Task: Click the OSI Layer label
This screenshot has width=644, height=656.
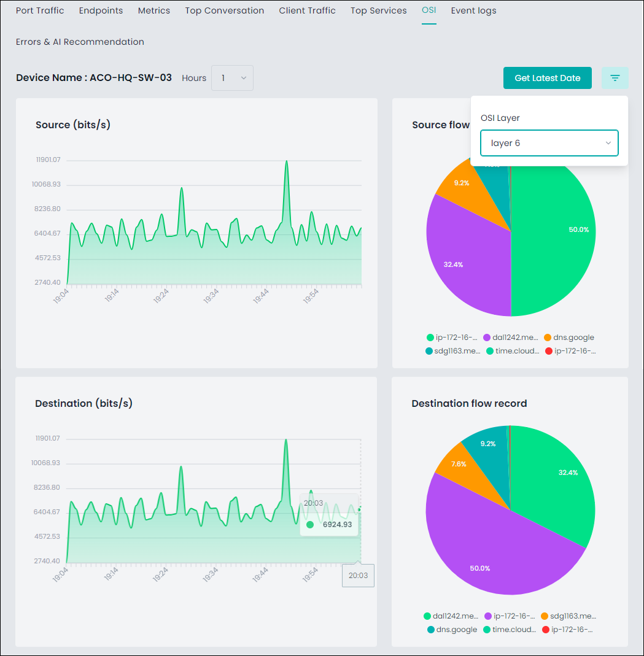Action: coord(500,118)
